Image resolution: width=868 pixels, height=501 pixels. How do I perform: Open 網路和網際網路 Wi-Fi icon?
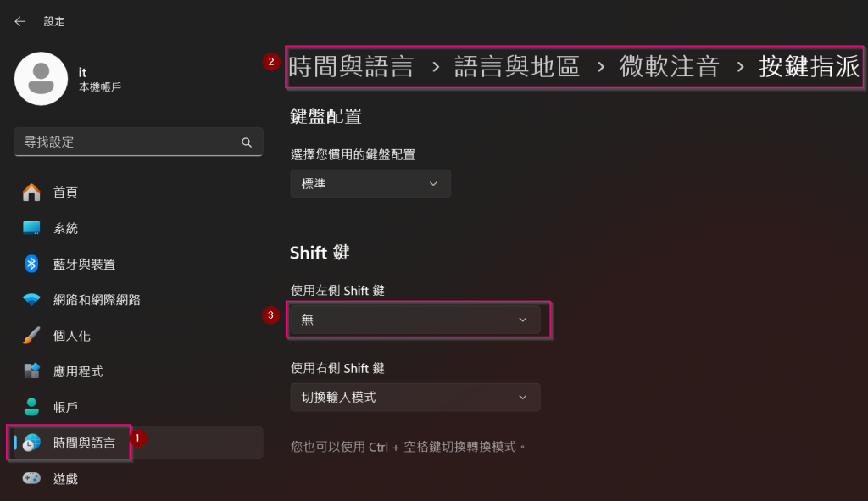click(x=31, y=299)
